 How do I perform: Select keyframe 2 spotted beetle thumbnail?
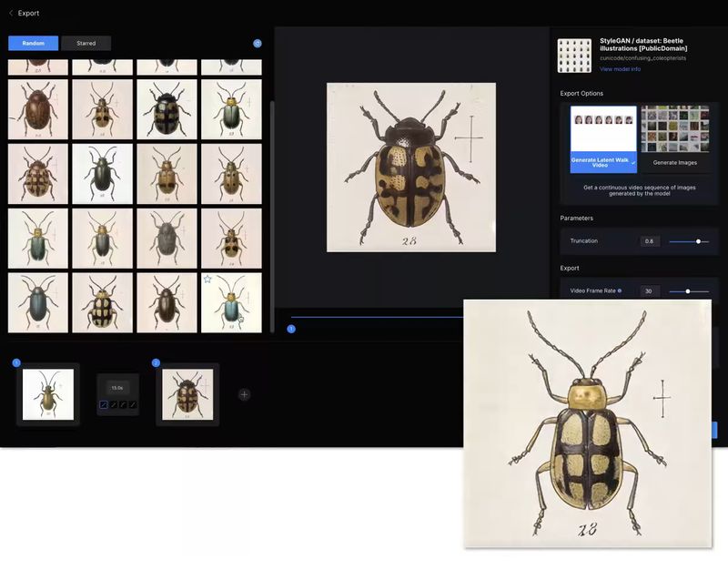[x=187, y=394]
